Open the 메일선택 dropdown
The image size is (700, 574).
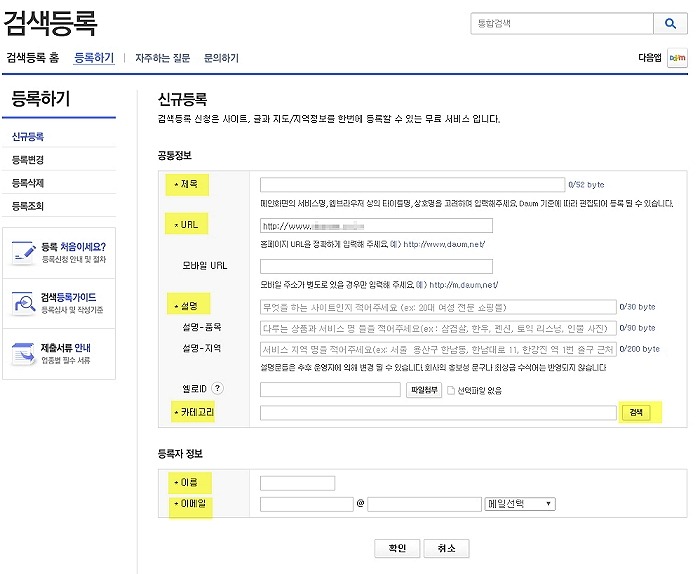tap(520, 504)
